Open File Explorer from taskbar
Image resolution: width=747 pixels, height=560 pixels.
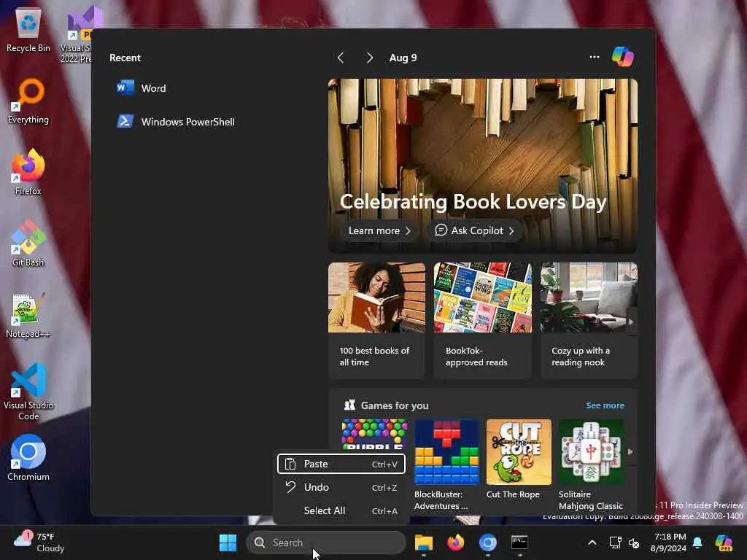click(x=424, y=542)
